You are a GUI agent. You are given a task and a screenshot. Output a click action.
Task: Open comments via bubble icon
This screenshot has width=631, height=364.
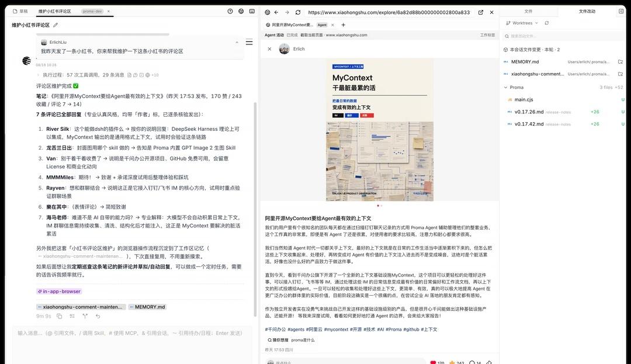(472, 362)
